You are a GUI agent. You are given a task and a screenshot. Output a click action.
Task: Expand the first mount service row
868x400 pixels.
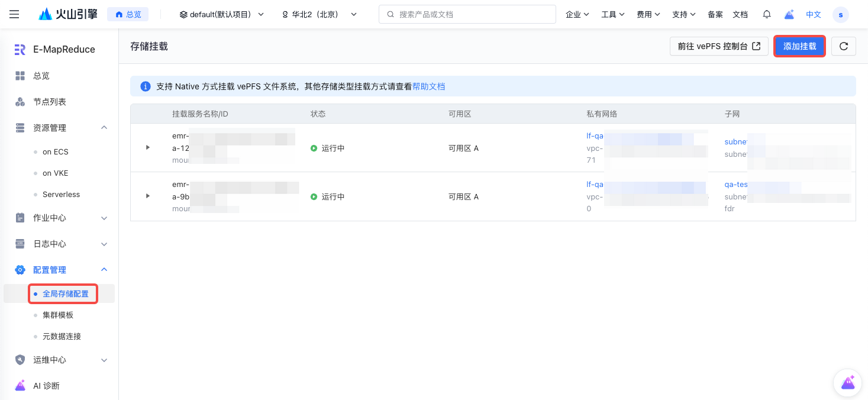pos(148,147)
